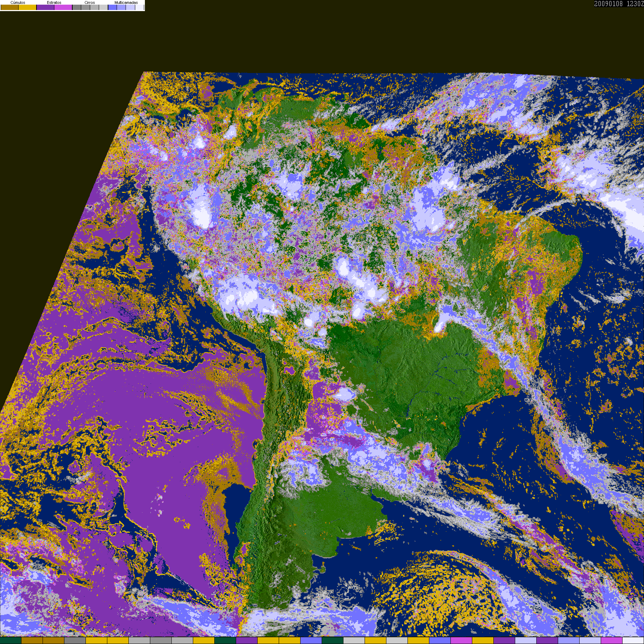Choose the second-darkest gray Cirros swatch

[86, 7]
